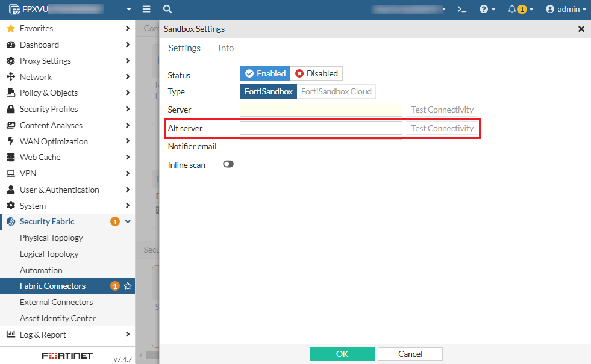Open Physical Topology page
Viewport: 591px width, 364px height.
(51, 238)
